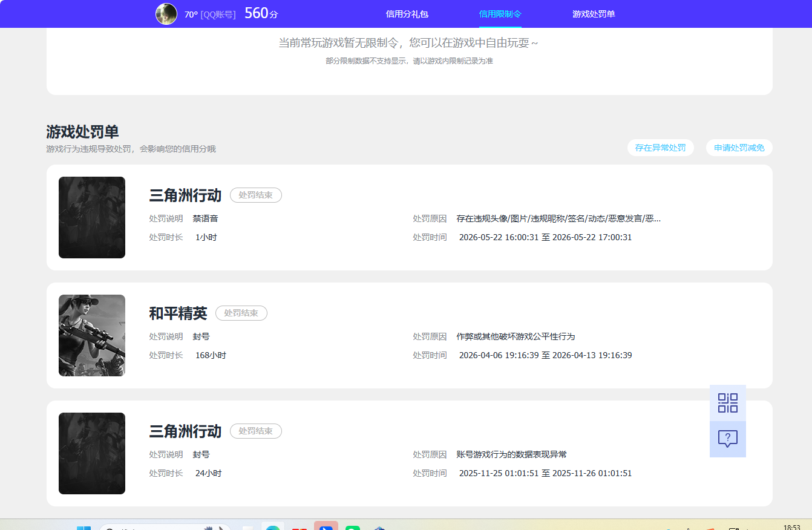The height and width of the screenshot is (530, 812).
Task: Open cover of 三角洲行动 禁语音 card
Action: click(x=92, y=217)
